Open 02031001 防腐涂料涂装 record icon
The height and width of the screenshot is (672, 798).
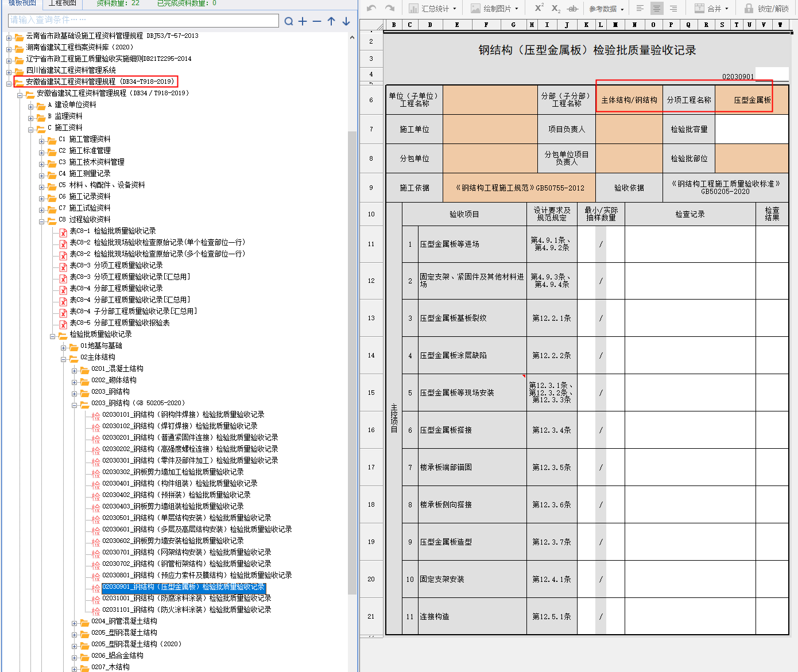pos(96,599)
